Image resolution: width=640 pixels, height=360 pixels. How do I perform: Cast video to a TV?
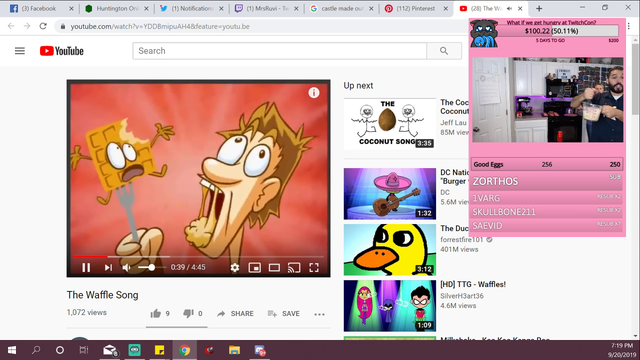pos(294,267)
